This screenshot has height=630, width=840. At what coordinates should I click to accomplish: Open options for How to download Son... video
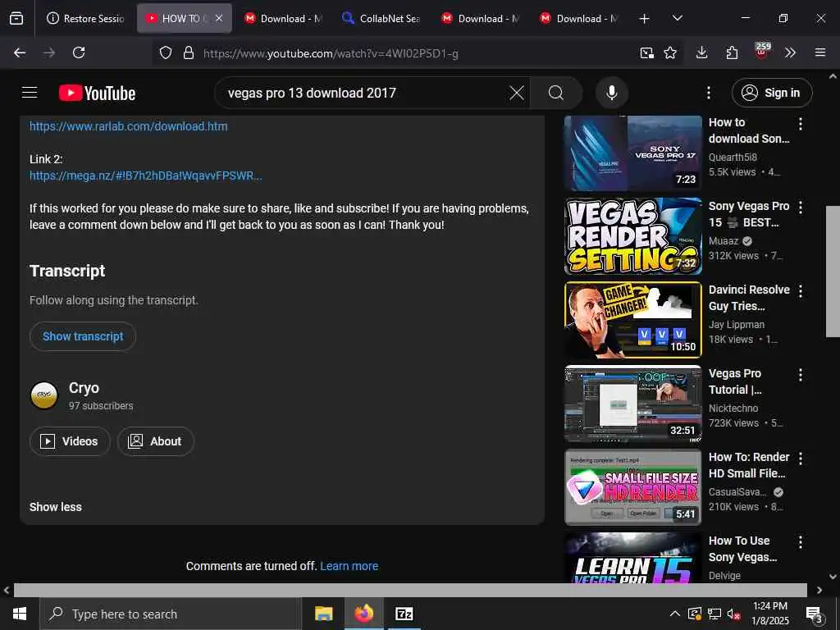point(801,124)
